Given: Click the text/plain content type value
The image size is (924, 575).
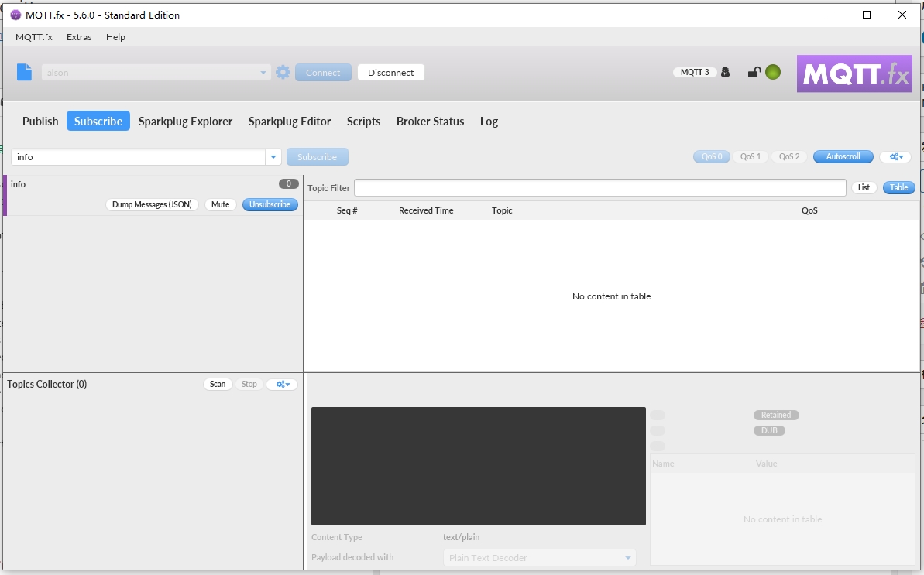Looking at the screenshot, I should tap(461, 537).
